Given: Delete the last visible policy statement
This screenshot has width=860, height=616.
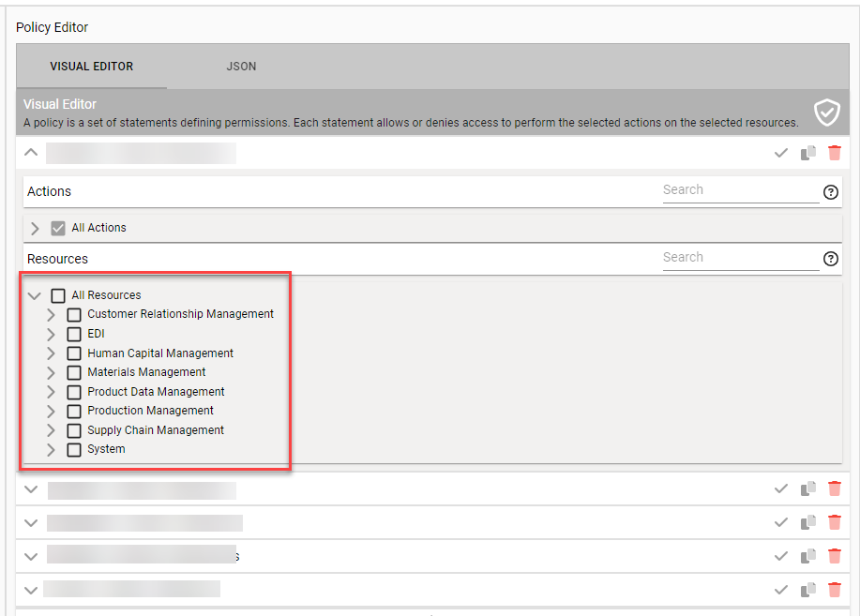Looking at the screenshot, I should [x=834, y=590].
